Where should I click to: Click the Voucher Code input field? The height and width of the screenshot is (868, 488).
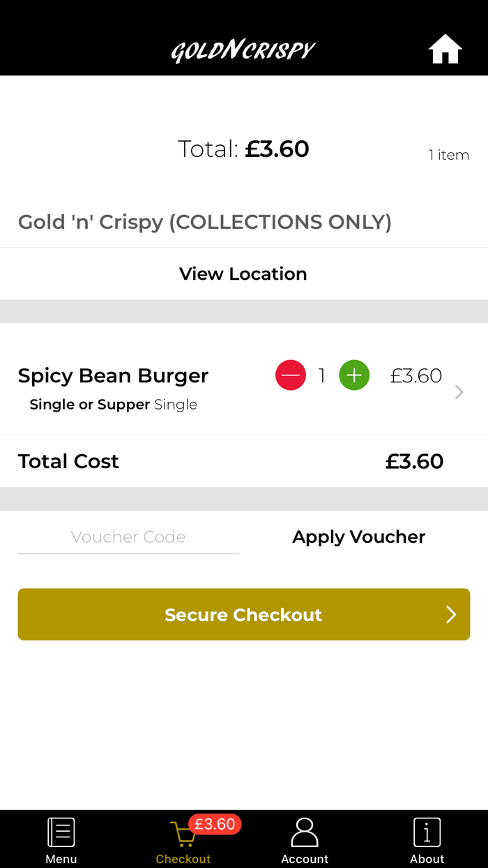click(x=128, y=537)
